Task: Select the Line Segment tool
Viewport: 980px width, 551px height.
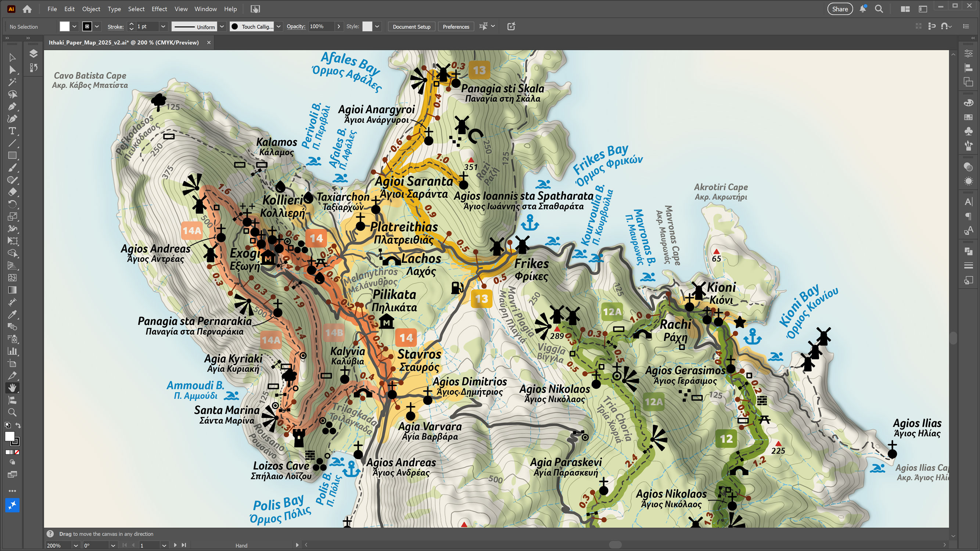Action: pyautogui.click(x=12, y=143)
